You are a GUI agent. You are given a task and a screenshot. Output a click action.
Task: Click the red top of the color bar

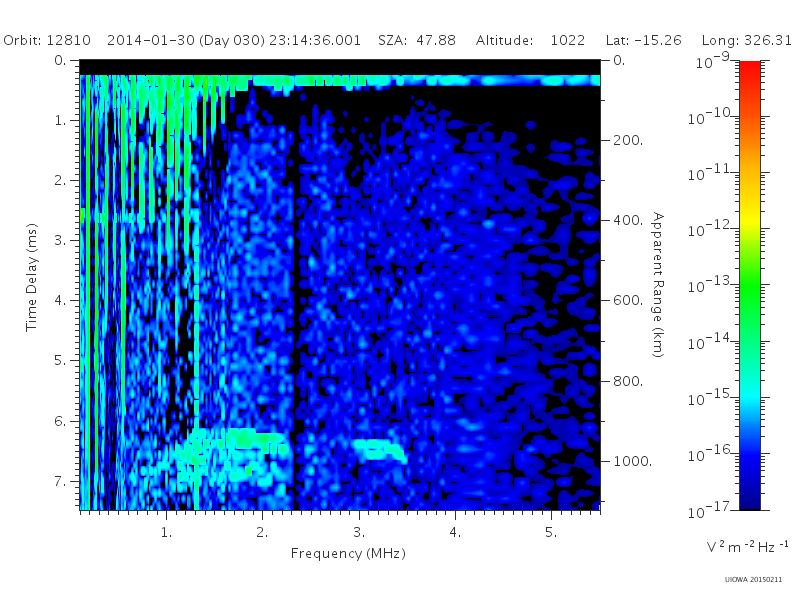(x=750, y=69)
